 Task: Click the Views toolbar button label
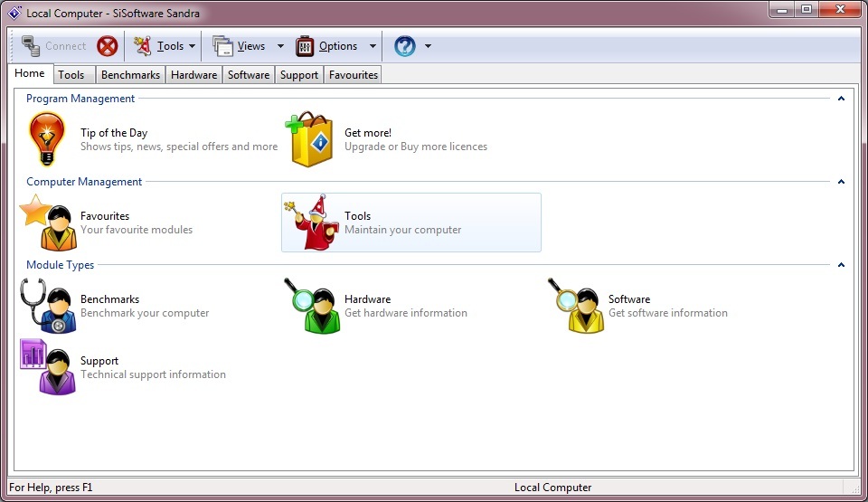click(251, 46)
